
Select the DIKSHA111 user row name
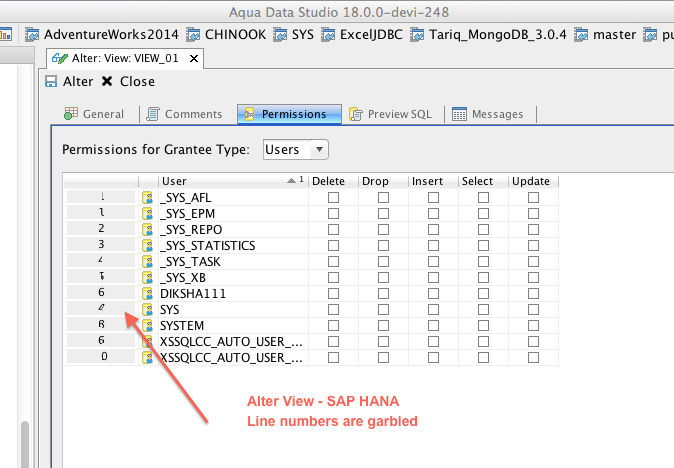[x=193, y=294]
